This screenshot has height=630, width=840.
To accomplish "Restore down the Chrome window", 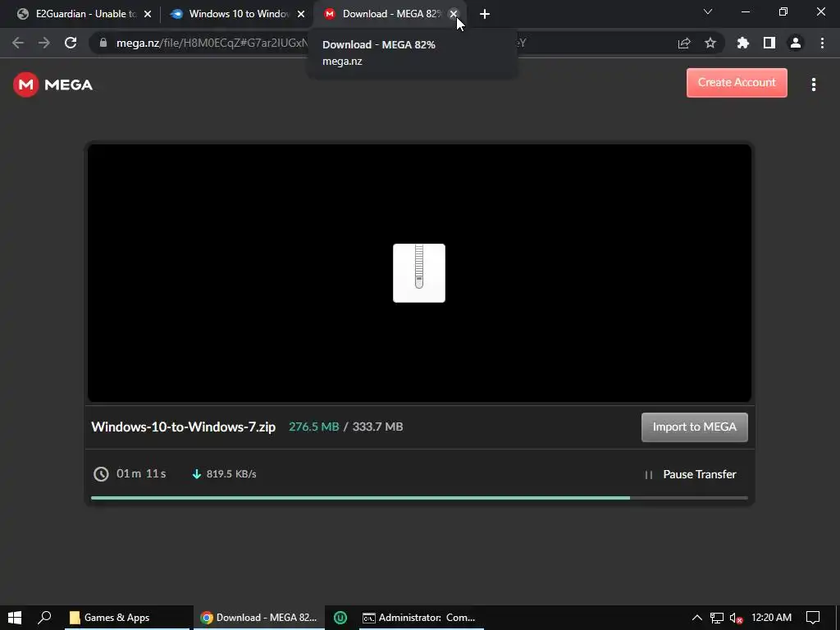I will tap(783, 11).
